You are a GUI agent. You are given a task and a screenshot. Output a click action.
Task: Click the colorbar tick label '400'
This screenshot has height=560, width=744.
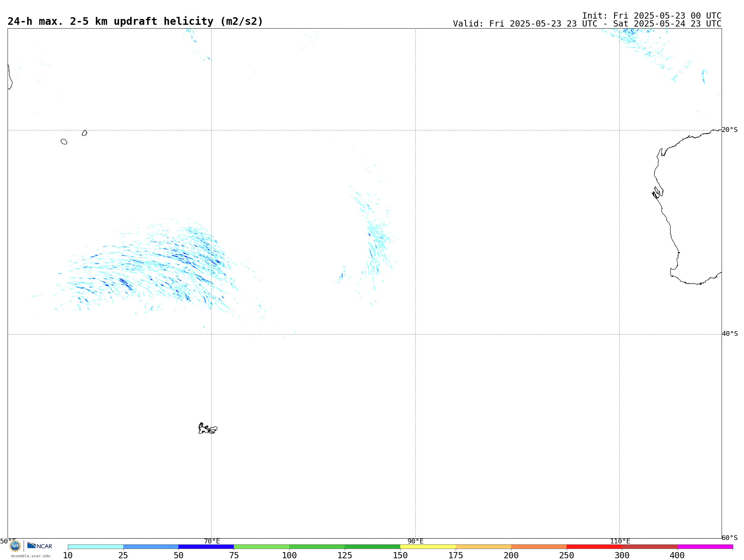coord(677,556)
